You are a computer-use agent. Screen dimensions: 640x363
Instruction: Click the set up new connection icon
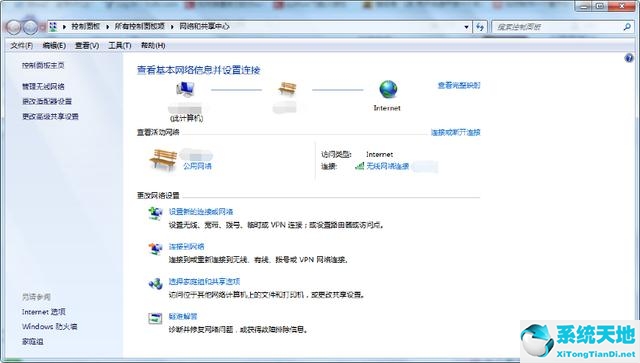pos(155,213)
